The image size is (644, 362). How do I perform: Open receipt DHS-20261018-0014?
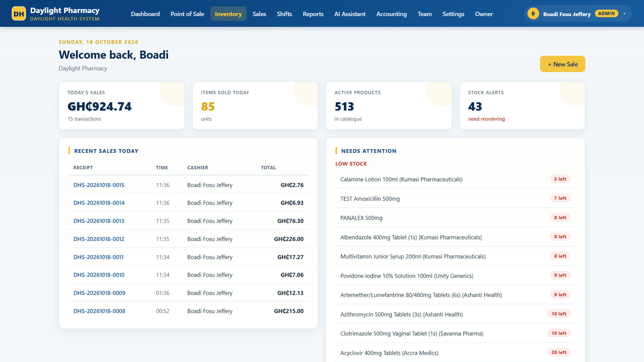click(99, 203)
